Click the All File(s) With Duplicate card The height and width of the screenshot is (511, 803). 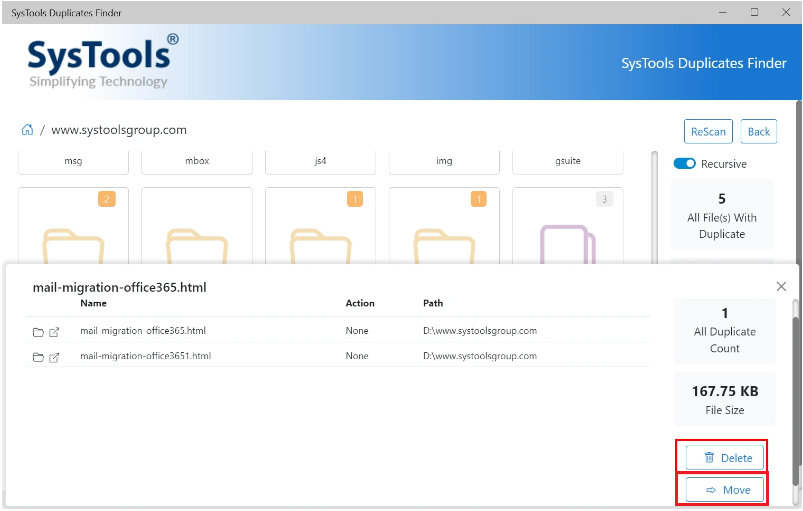pos(722,215)
